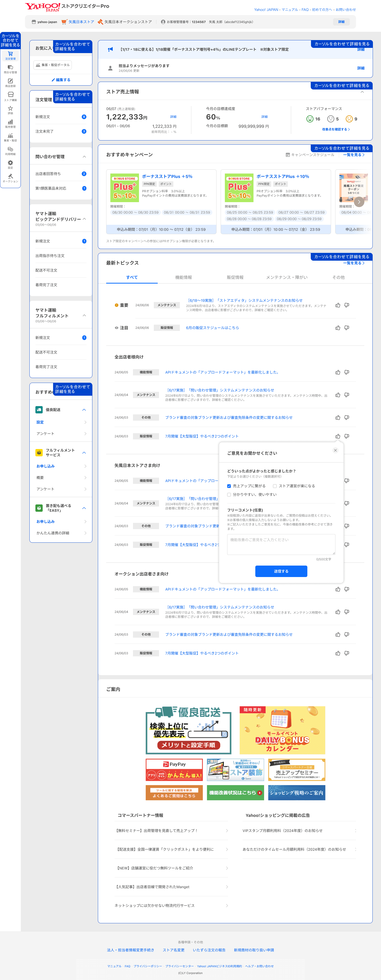Viewport: 381px width, 980px height.
Task: Open 最新トピックス 一覧を見る link
Action: pyautogui.click(x=354, y=263)
